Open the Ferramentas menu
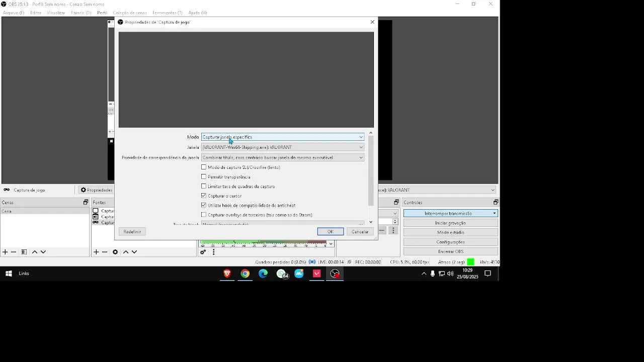The height and width of the screenshot is (362, 644). tap(168, 13)
